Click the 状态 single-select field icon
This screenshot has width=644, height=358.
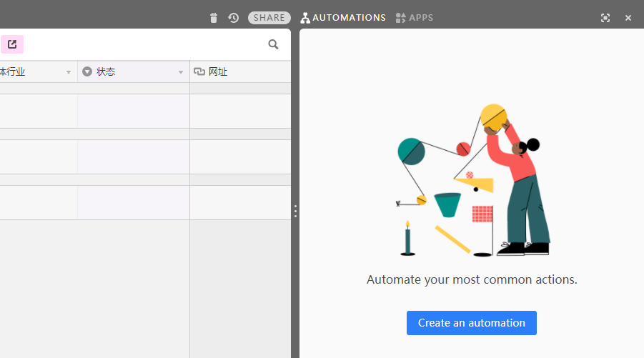click(87, 71)
